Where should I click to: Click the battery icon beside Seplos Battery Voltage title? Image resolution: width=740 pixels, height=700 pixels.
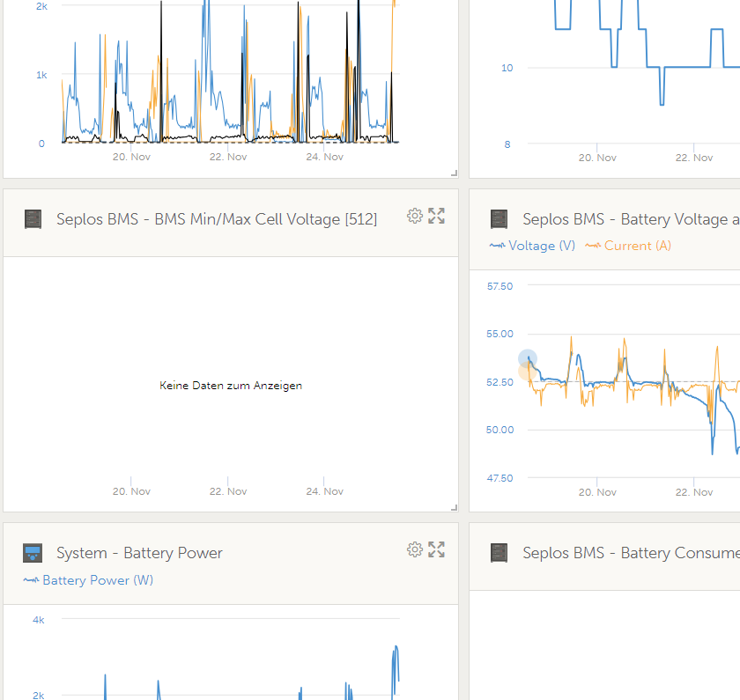click(499, 219)
